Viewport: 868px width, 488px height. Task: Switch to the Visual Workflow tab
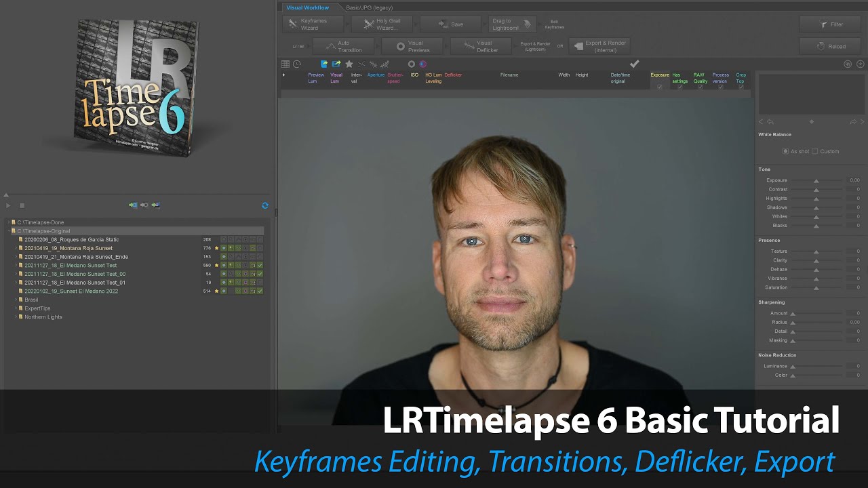[x=307, y=7]
